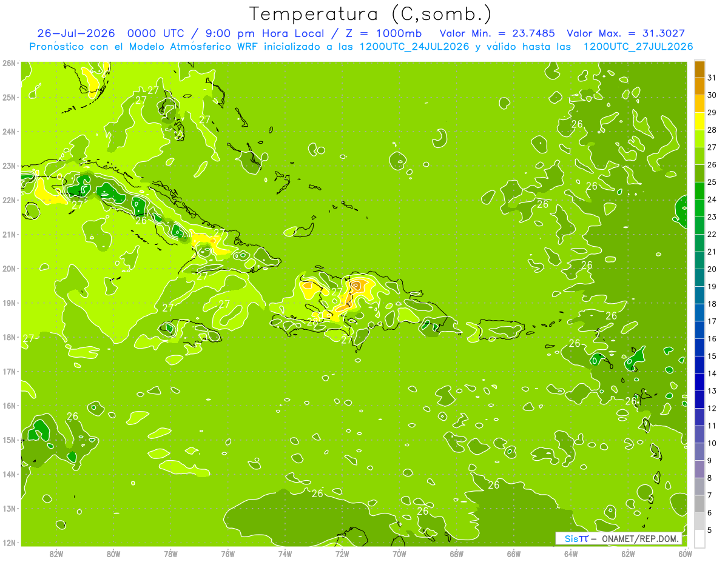This screenshot has height=562, width=728.
Task: Click the '15N' latitude axis label
Action: coord(9,440)
